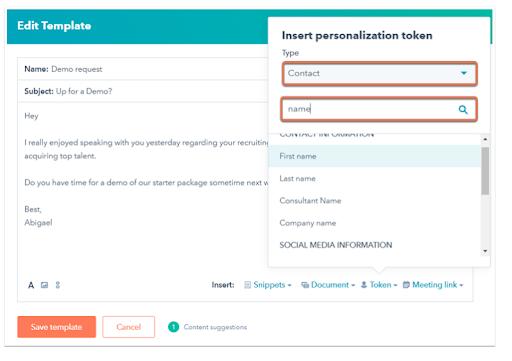Open the Snippets dropdown arrow

290,285
